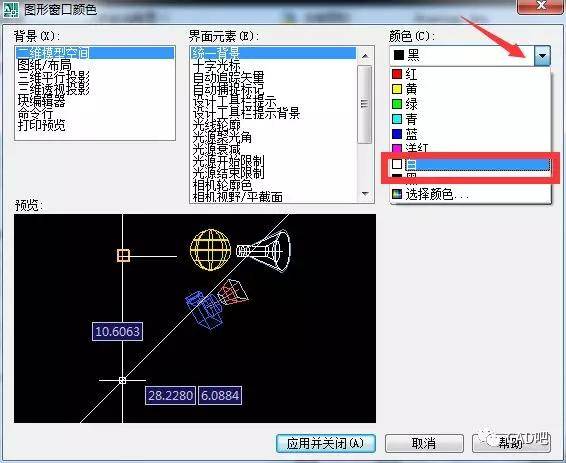This screenshot has height=463, width=566.
Task: Click the 取消 cancel button
Action: (x=424, y=443)
